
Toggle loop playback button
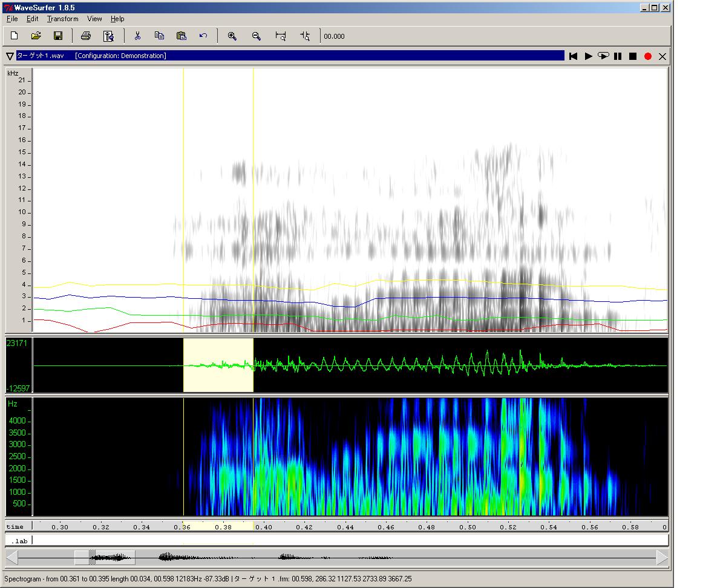(x=603, y=56)
